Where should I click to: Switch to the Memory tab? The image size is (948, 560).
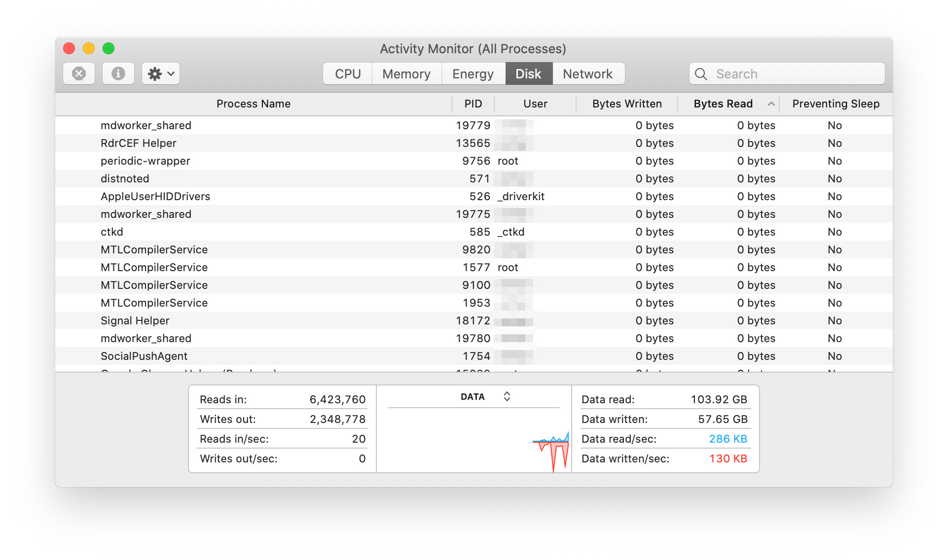click(406, 74)
